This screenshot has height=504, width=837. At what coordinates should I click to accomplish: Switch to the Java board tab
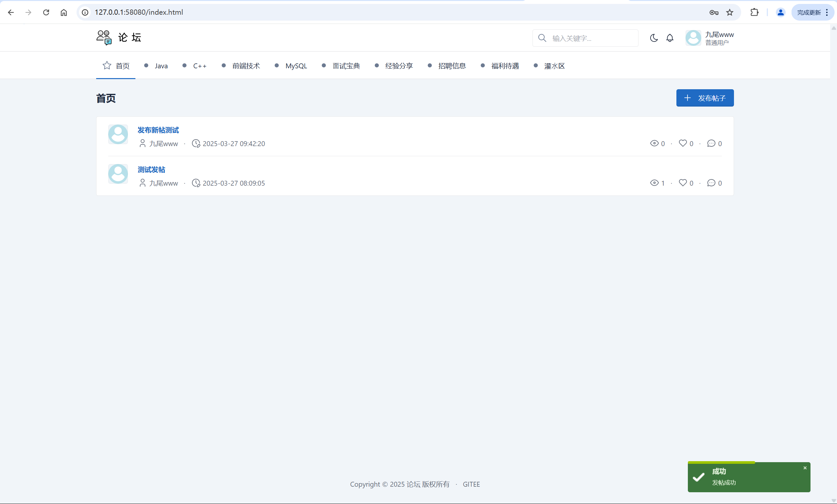coord(161,66)
